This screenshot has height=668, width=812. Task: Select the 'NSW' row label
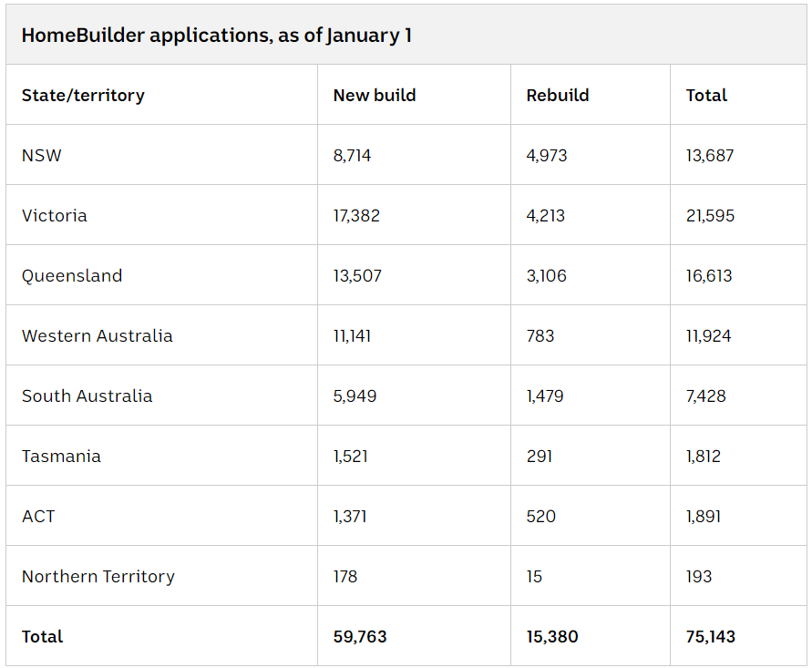pos(41,155)
